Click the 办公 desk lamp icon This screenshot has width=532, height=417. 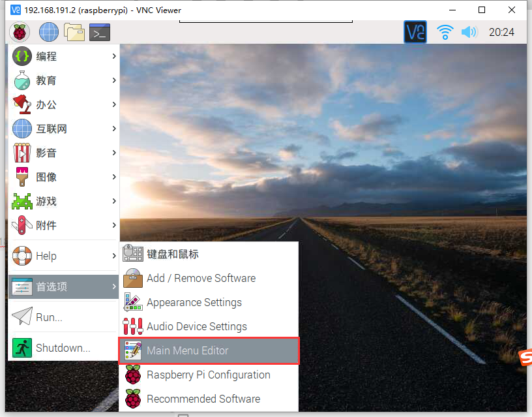[x=22, y=104]
